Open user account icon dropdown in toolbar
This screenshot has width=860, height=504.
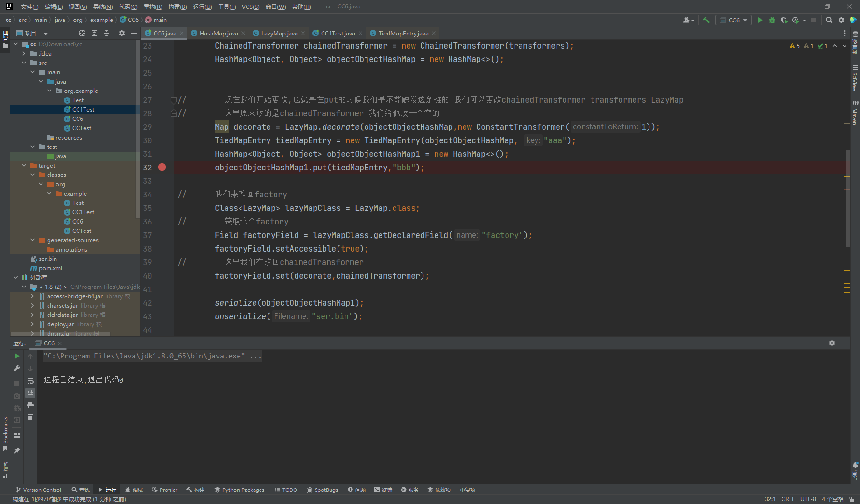(x=689, y=20)
